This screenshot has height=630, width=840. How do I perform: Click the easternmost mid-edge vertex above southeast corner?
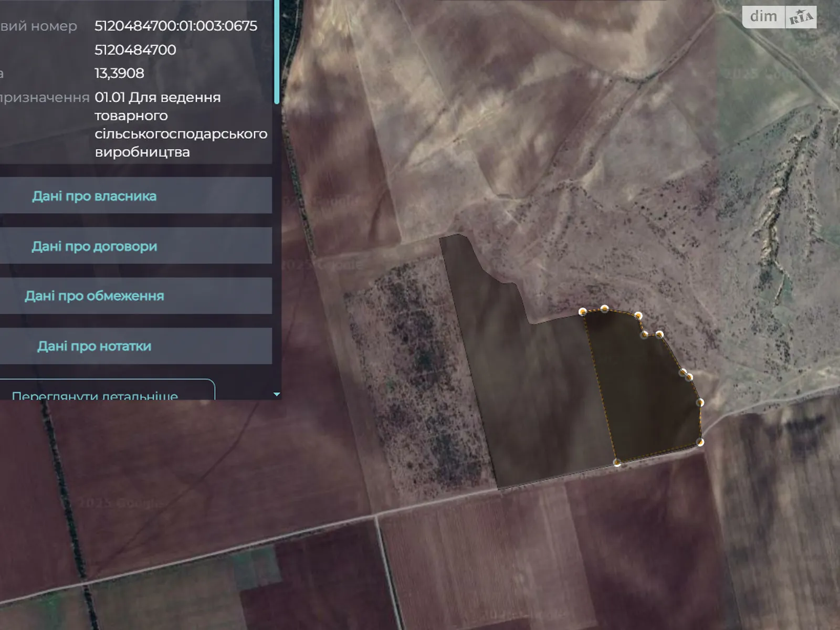coord(700,403)
